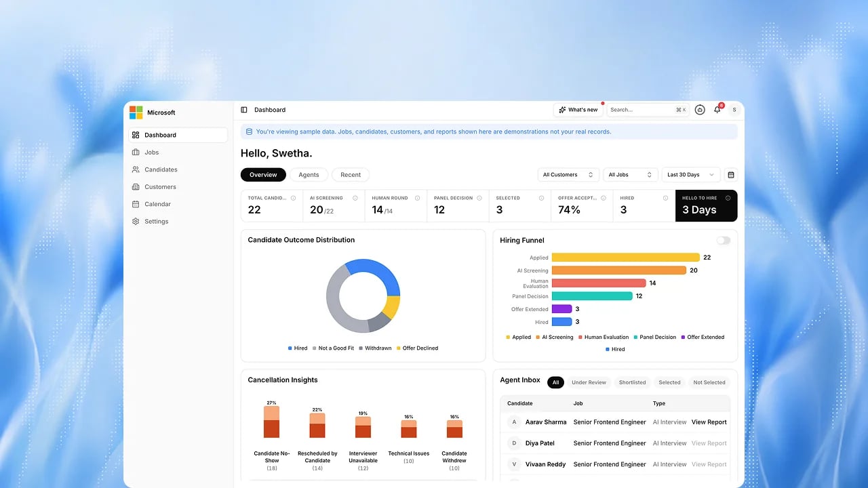Screen dimensions: 868x488
Task: Click info icon on Human Round card
Action: [x=418, y=198]
